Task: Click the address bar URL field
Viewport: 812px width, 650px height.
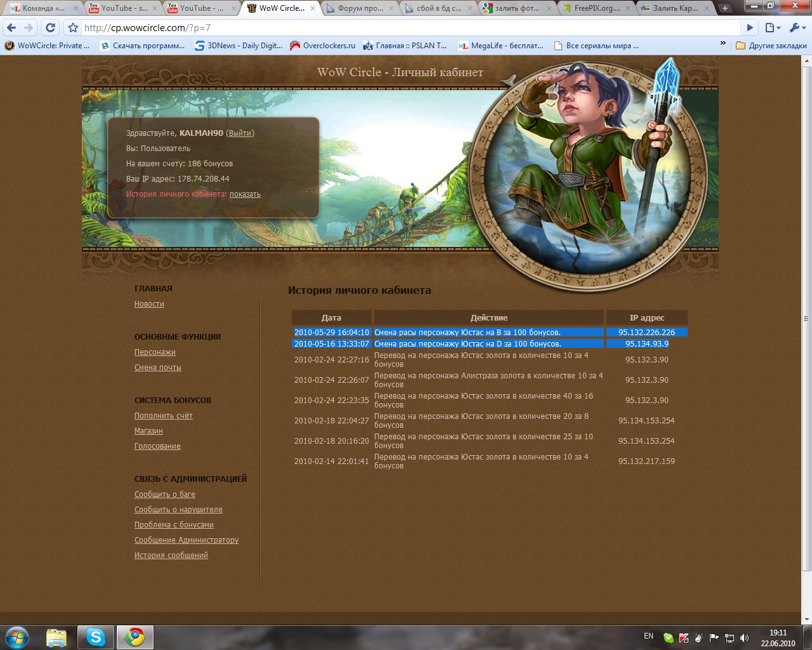Action: [x=411, y=28]
